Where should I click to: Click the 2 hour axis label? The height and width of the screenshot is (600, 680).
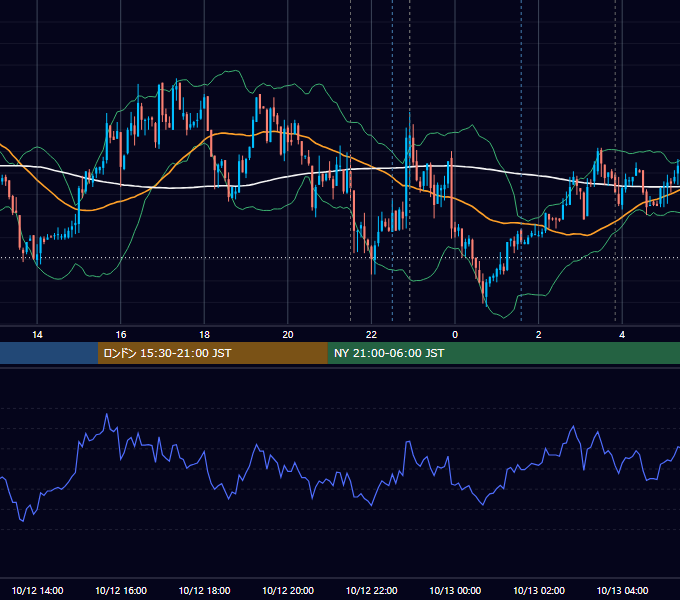pos(538,335)
